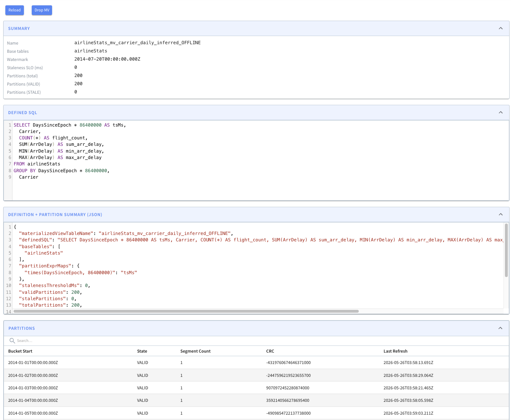Click the search magnifier icon in Partitions
This screenshot has height=420, width=511.
coord(12,340)
